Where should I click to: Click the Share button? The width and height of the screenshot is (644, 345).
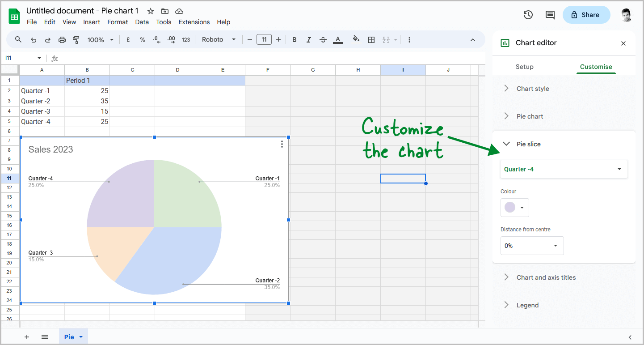(x=586, y=15)
